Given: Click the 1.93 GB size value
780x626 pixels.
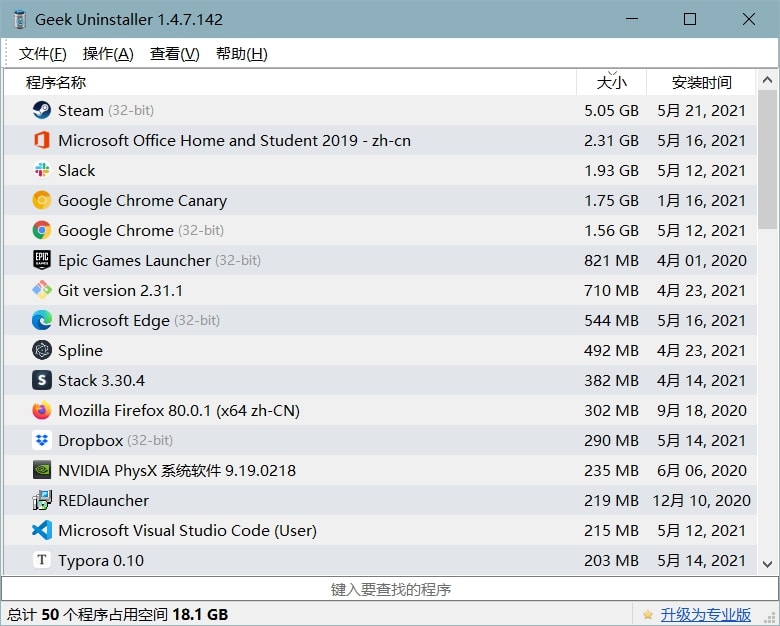Looking at the screenshot, I should [611, 170].
